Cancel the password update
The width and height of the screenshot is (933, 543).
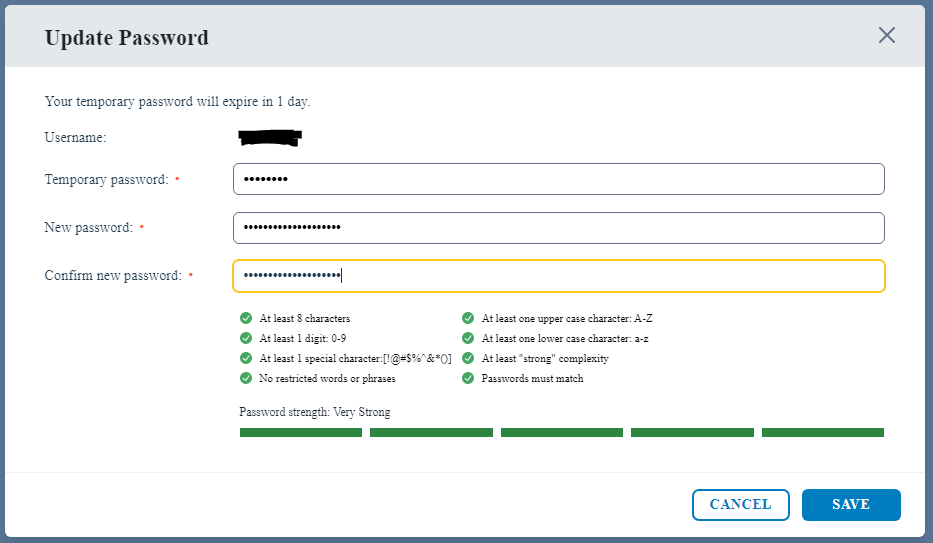click(741, 505)
